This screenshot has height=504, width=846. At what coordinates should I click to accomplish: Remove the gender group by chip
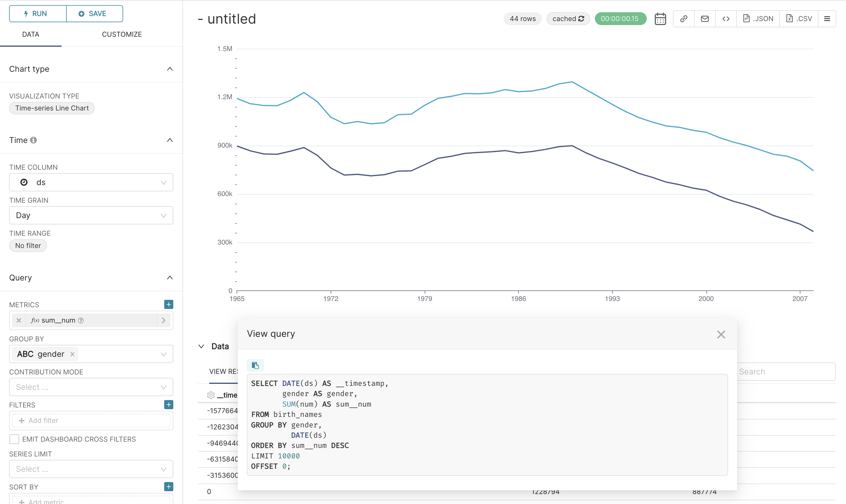[x=72, y=354]
